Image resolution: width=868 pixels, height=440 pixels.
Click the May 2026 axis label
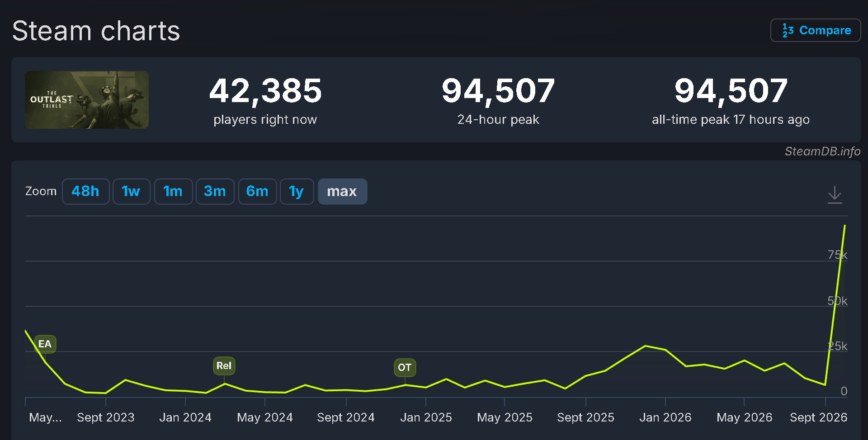[744, 417]
